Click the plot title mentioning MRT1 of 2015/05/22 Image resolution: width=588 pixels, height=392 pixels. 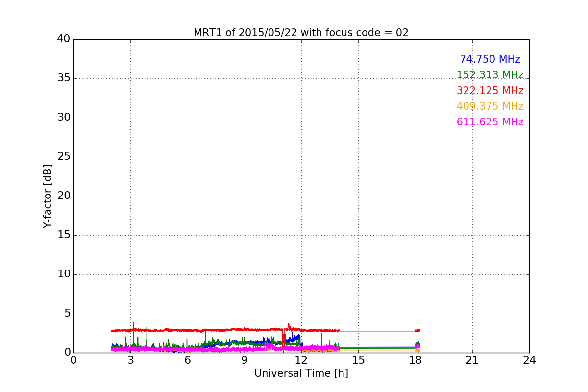[301, 33]
